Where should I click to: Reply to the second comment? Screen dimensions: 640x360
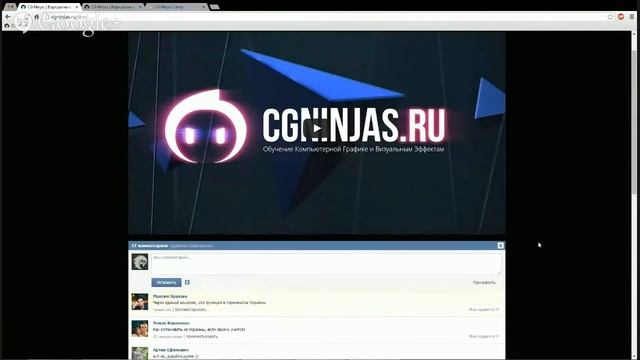click(202, 336)
